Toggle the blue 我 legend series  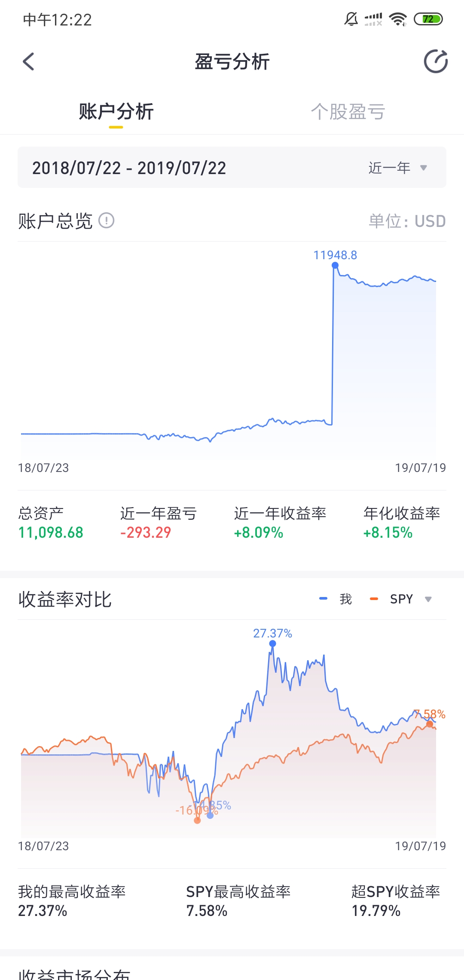pyautogui.click(x=336, y=599)
